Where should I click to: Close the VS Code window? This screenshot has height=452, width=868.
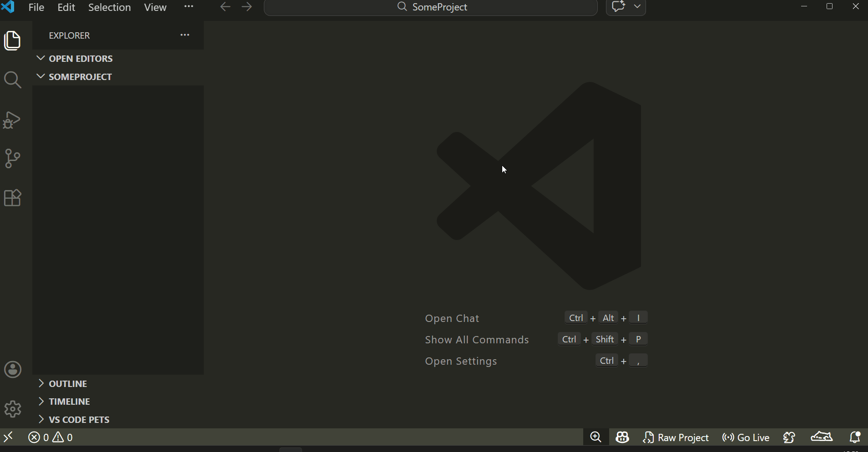point(856,6)
